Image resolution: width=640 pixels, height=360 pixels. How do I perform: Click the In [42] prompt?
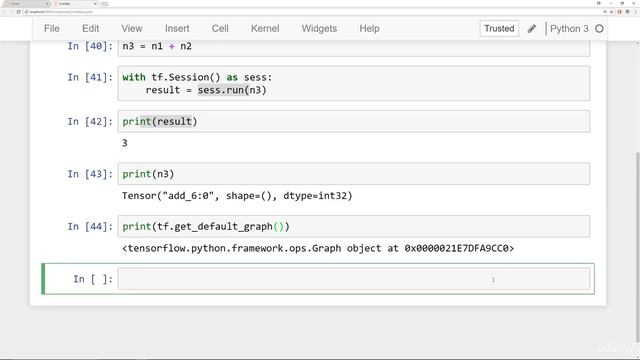click(90, 122)
